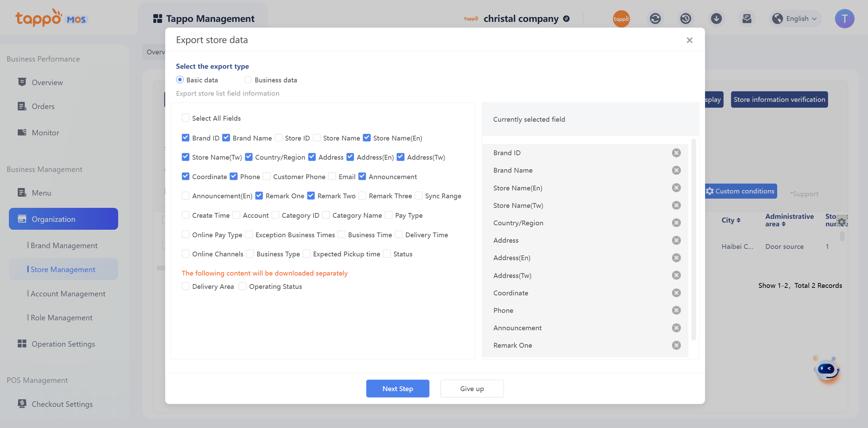Check the Select All Fields checkbox
Viewport: 868px width, 428px height.
click(x=185, y=118)
